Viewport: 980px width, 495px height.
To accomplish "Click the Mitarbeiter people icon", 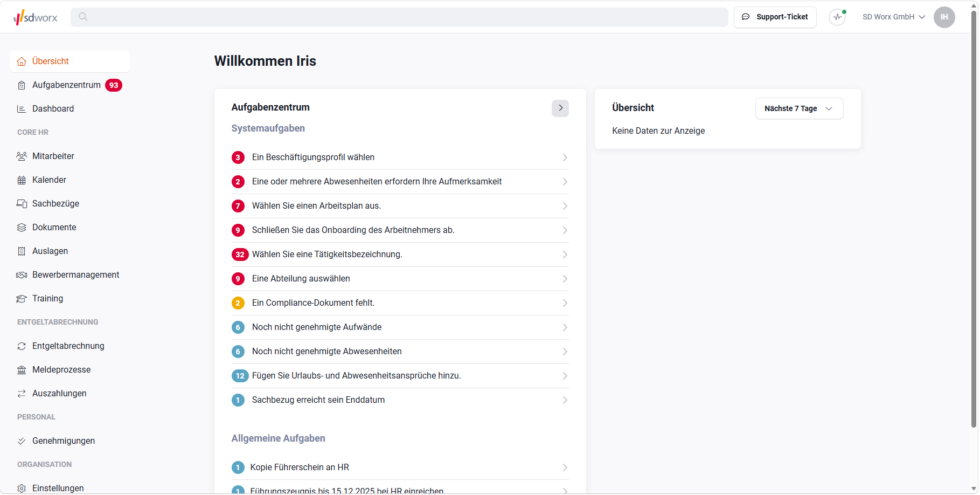I will pyautogui.click(x=22, y=156).
